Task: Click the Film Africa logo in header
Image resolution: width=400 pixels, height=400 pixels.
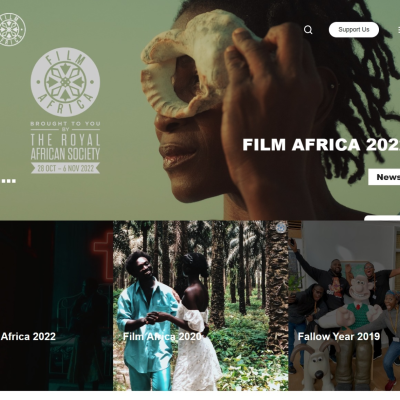Action: (12, 29)
